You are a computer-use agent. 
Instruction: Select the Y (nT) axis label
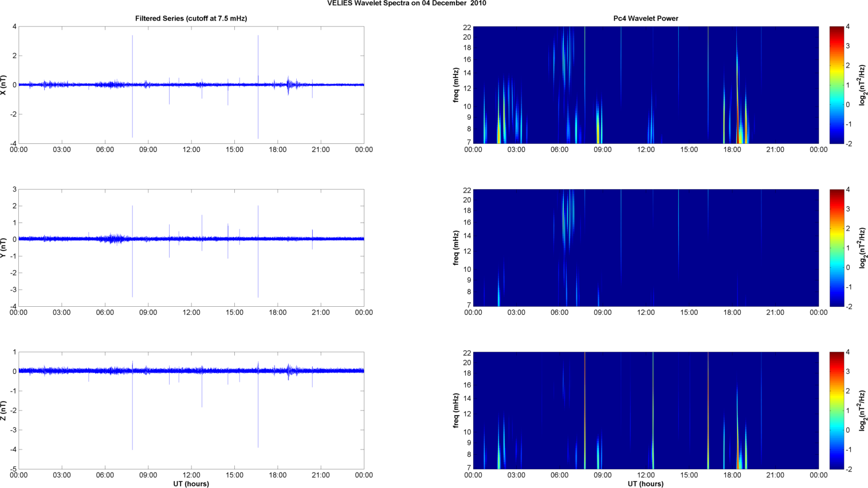(x=5, y=248)
